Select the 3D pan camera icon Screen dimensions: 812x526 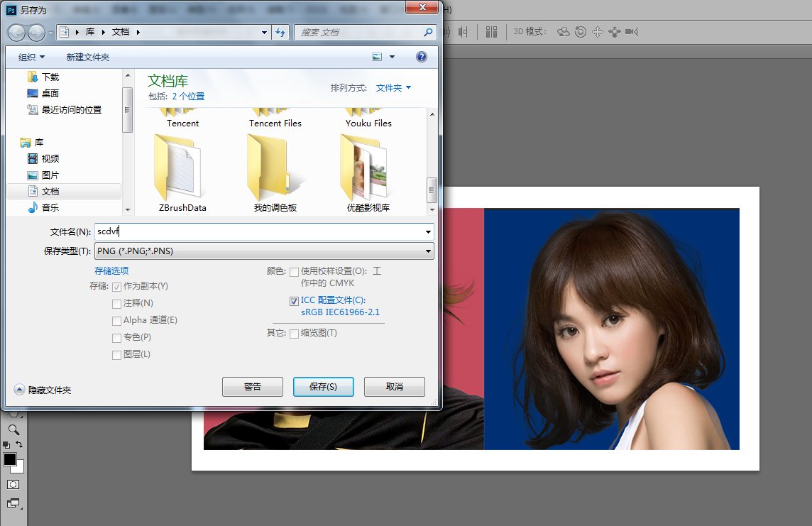tap(597, 32)
